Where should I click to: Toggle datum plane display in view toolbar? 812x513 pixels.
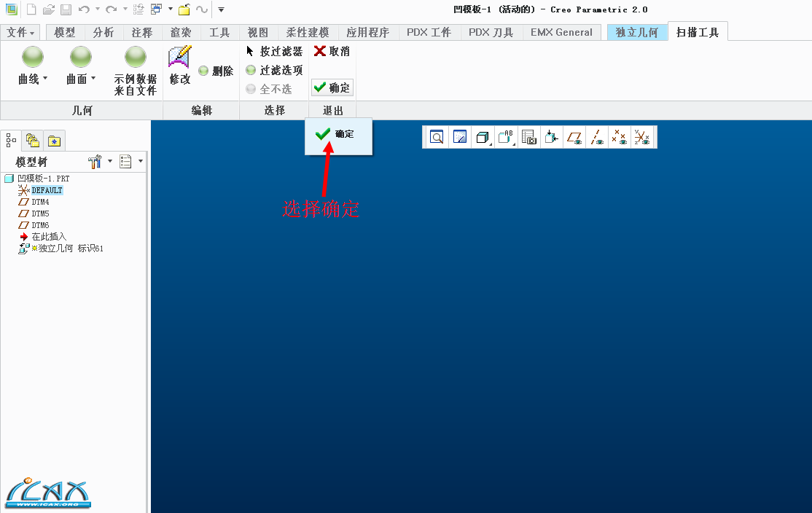click(x=574, y=137)
